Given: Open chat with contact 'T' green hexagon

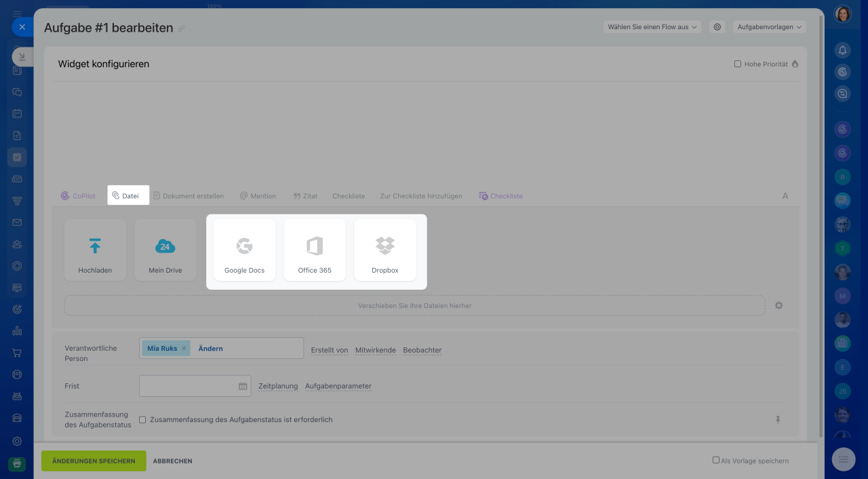Looking at the screenshot, I should coord(842,248).
